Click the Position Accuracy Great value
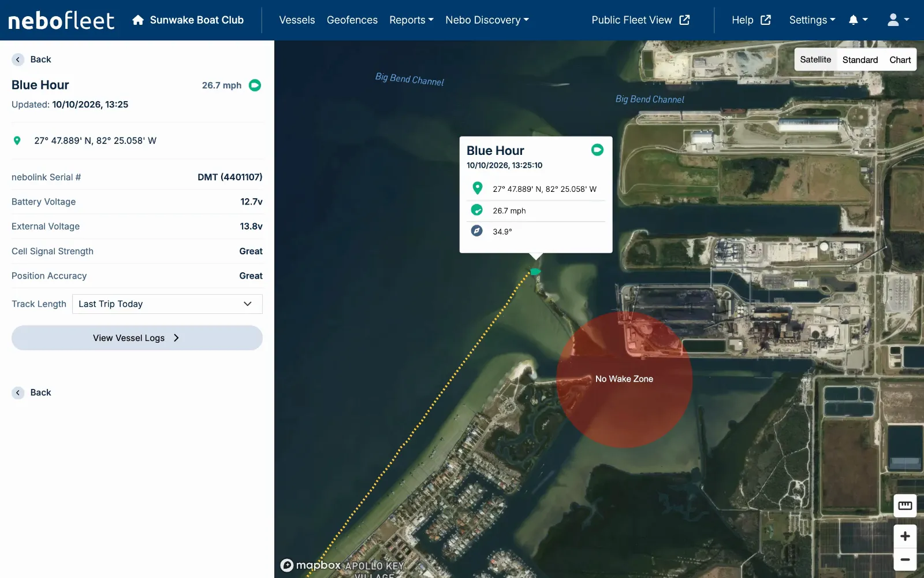 point(251,276)
